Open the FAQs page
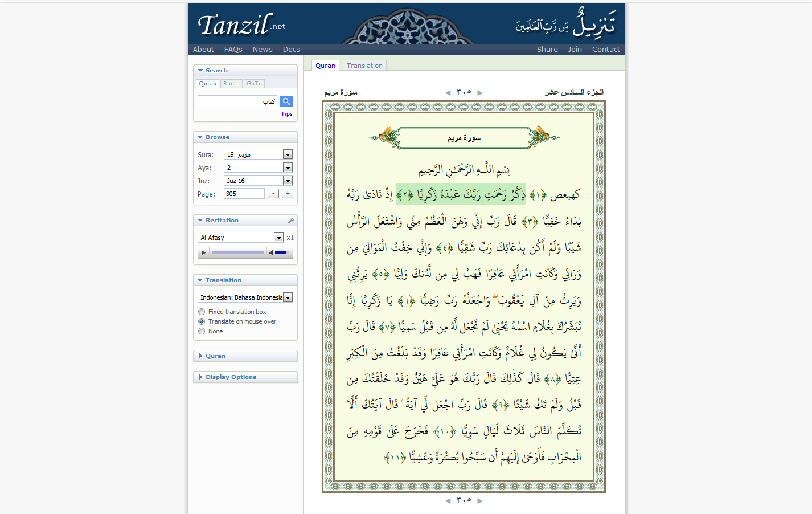 (233, 50)
